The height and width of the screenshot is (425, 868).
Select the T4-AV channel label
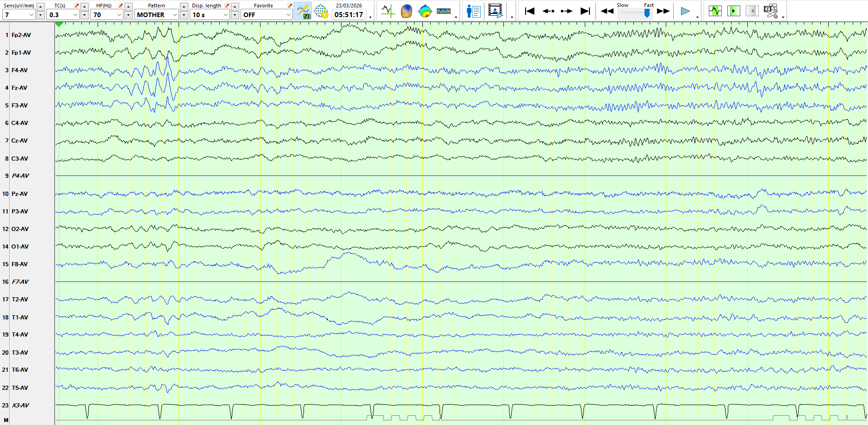coord(20,334)
